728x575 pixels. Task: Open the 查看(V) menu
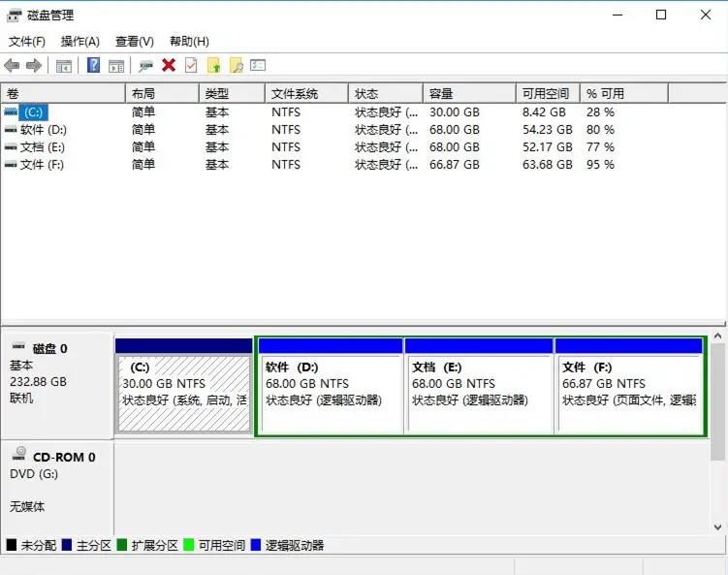tap(134, 42)
